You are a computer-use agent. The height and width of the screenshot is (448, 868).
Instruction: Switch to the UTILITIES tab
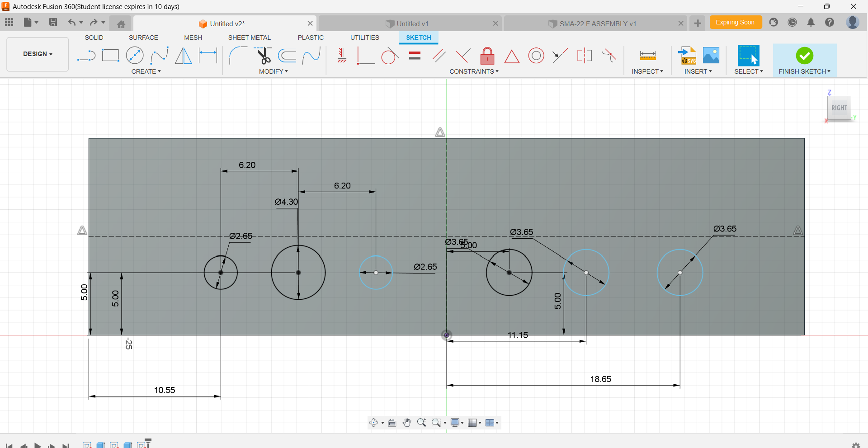click(x=365, y=38)
